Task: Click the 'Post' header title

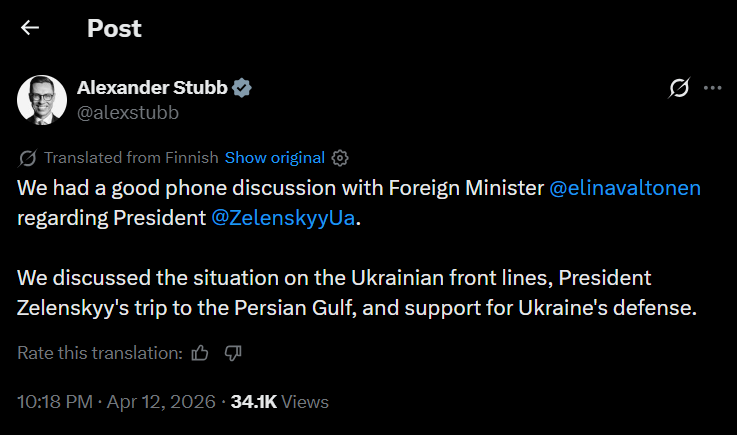Action: point(114,28)
